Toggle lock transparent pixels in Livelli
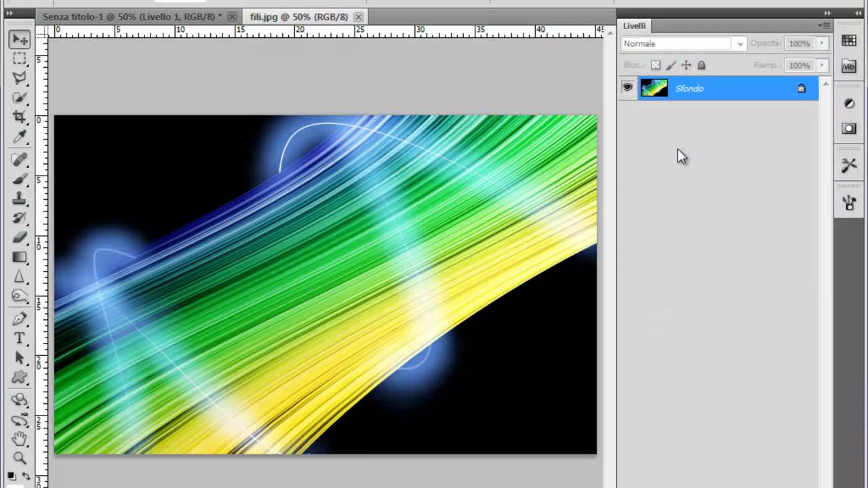Image resolution: width=868 pixels, height=488 pixels. 655,66
